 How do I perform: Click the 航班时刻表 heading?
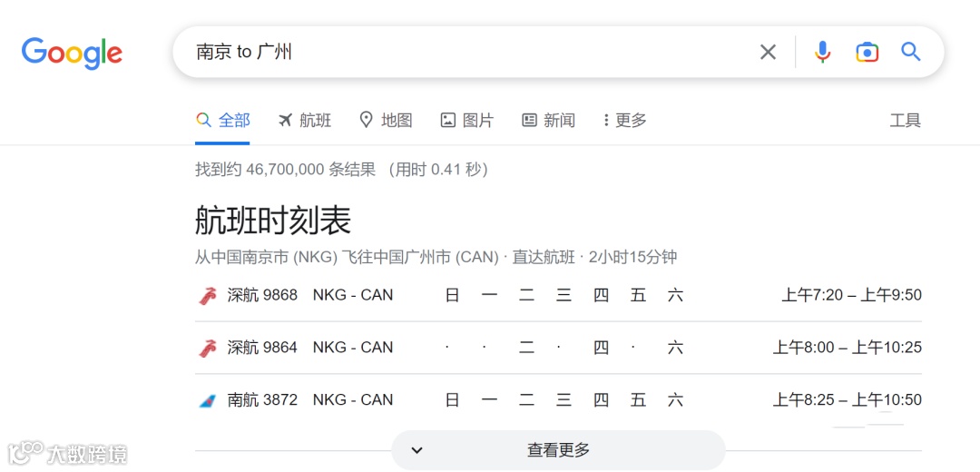coord(273,221)
